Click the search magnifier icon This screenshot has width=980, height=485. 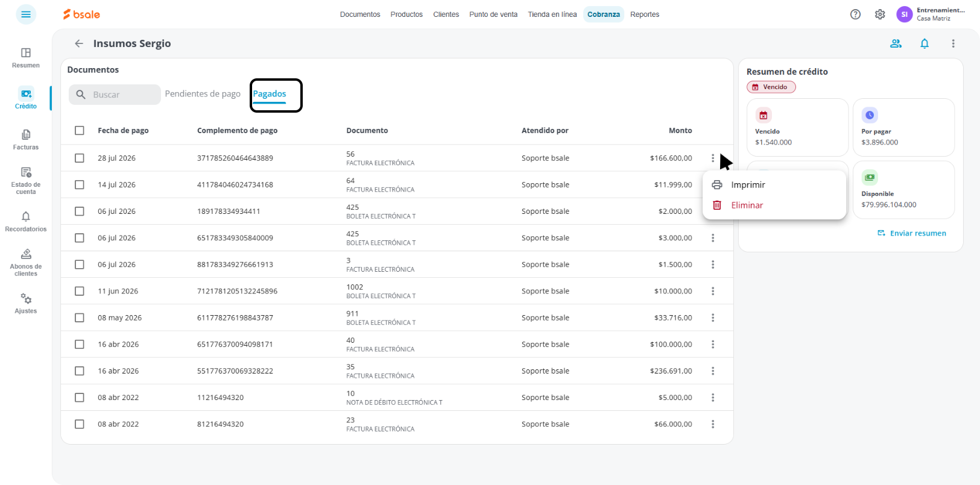81,95
